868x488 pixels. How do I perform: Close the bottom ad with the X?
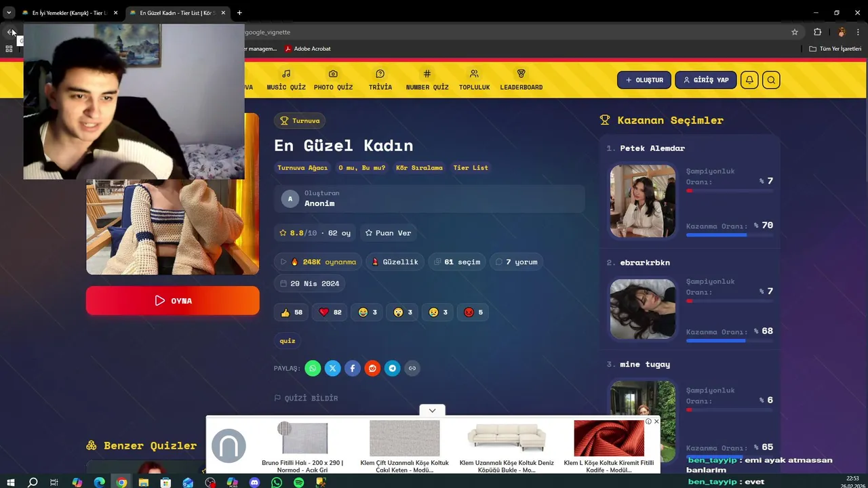(656, 422)
